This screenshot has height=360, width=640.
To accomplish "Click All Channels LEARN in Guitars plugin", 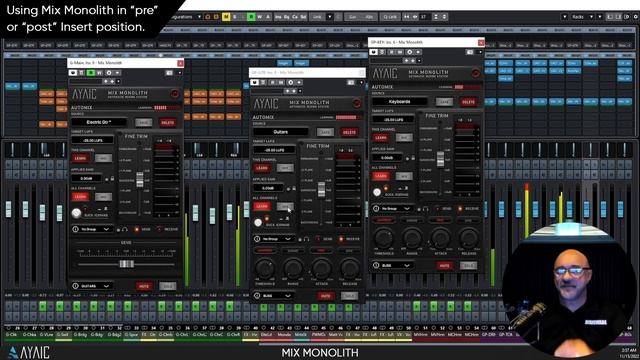I will (262, 207).
